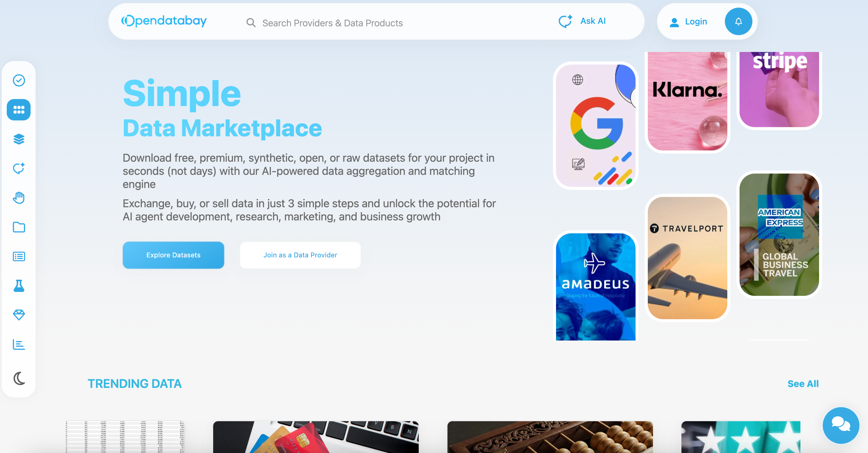Screen dimensions: 868x453
Task: Select the grid dashboard sidebar icon
Action: (x=19, y=110)
